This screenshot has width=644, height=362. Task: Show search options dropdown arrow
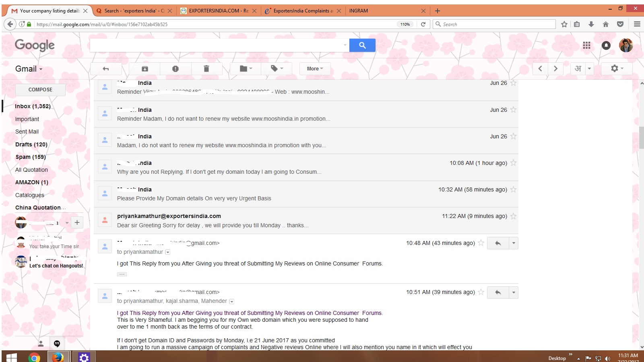click(x=345, y=45)
